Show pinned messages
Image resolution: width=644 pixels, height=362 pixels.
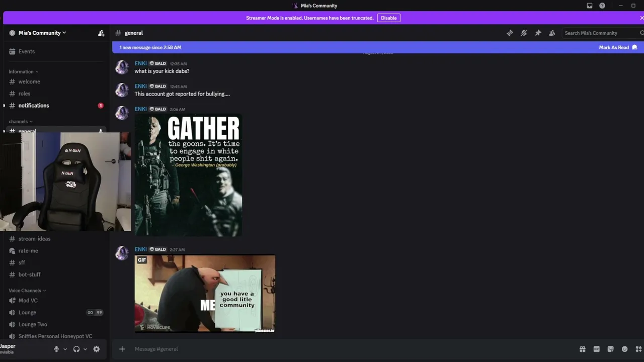click(x=538, y=33)
